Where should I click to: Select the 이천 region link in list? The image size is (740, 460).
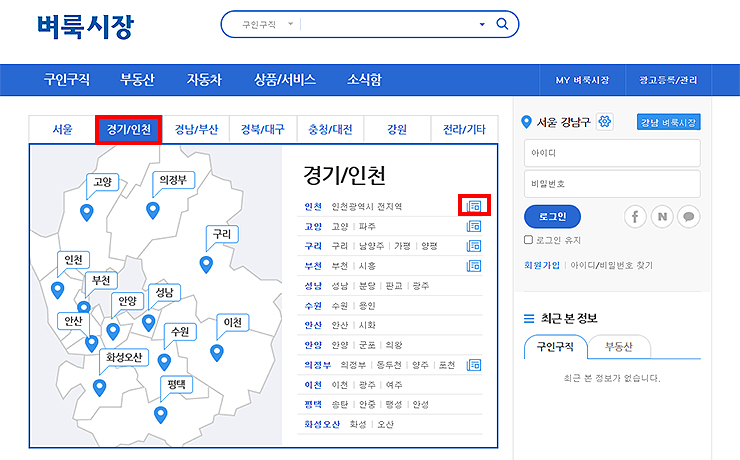click(x=313, y=385)
